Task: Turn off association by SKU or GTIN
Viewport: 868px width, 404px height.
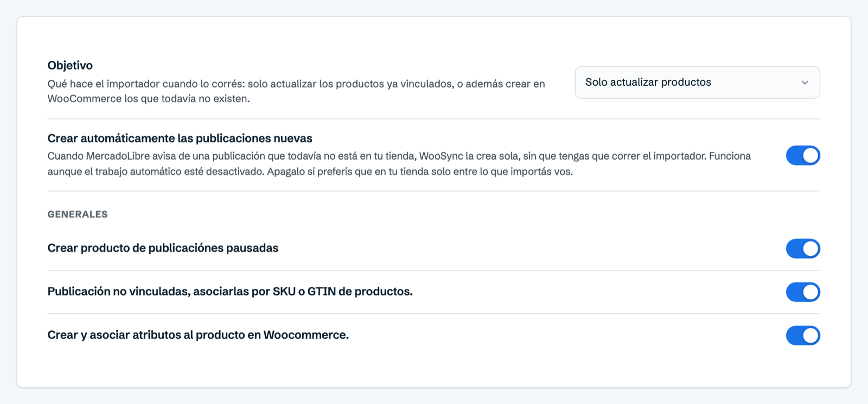Action: click(x=803, y=292)
